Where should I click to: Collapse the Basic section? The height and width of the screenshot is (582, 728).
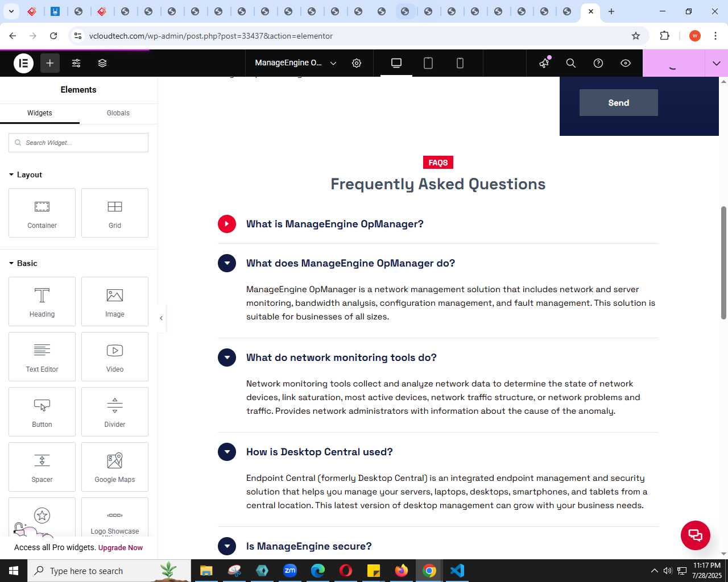[x=24, y=263]
